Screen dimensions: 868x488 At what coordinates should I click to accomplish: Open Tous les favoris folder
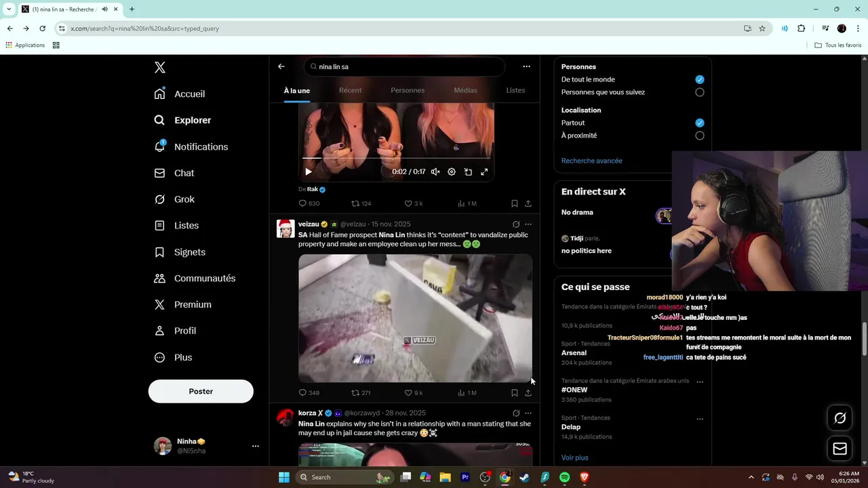point(838,45)
